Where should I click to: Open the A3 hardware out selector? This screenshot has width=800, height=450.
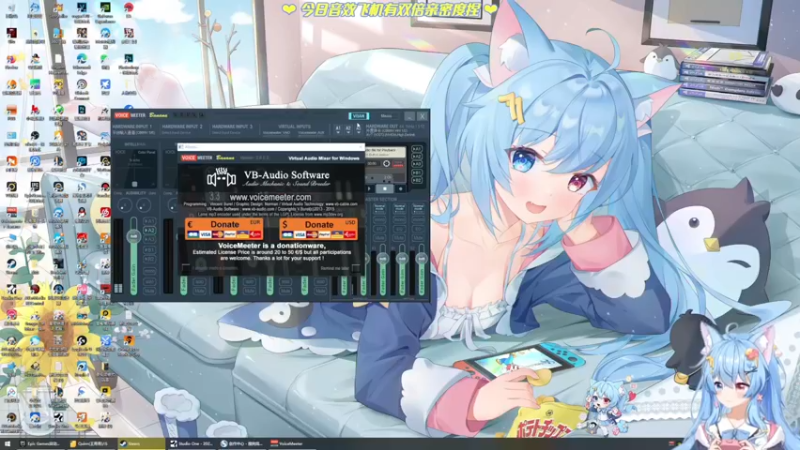[358, 129]
